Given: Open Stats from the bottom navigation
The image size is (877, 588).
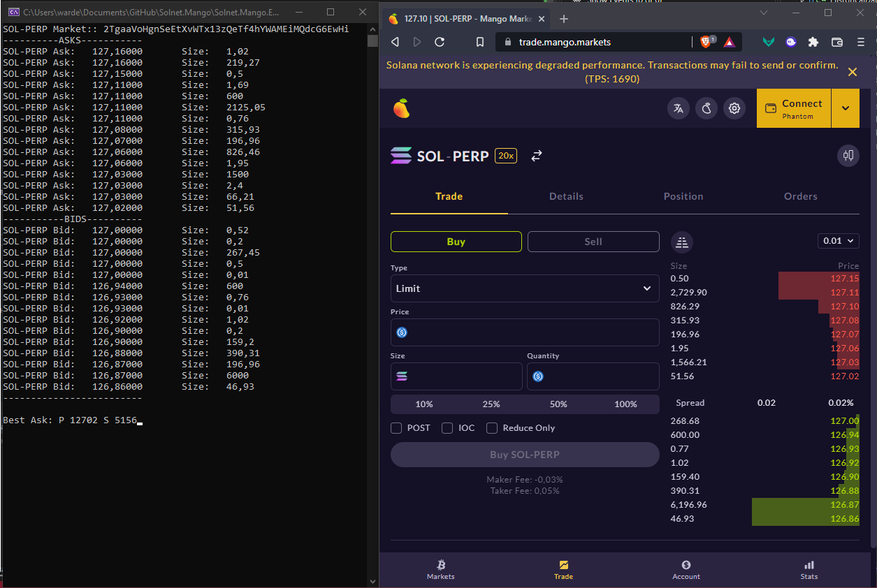Looking at the screenshot, I should 809,568.
